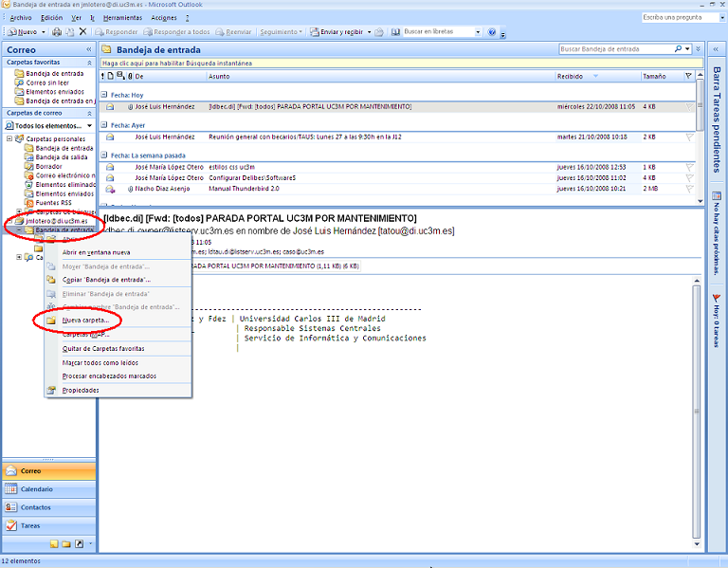This screenshot has width=728, height=568.
Task: Click the Elementos eliminados folder icon
Action: (28, 184)
